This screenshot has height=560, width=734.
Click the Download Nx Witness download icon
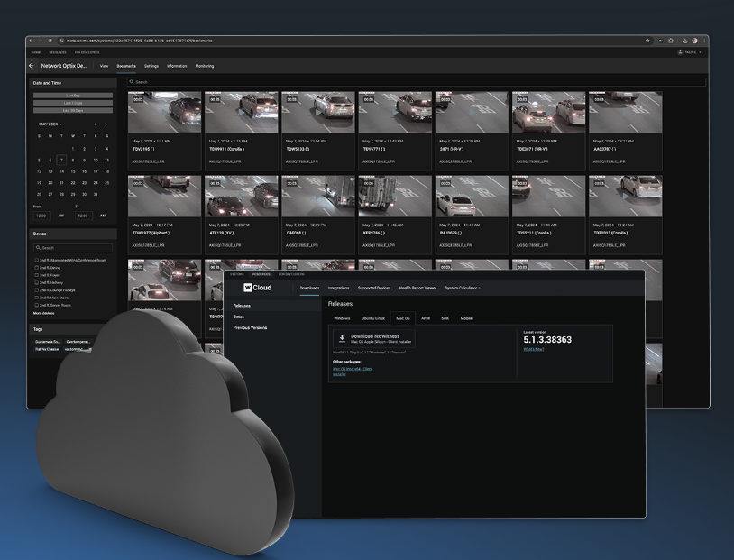pyautogui.click(x=342, y=339)
